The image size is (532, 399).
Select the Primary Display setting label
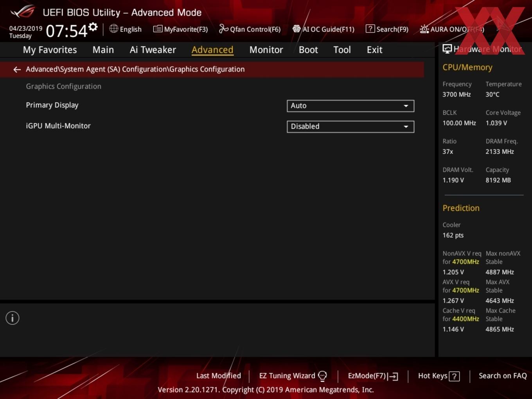(x=52, y=105)
